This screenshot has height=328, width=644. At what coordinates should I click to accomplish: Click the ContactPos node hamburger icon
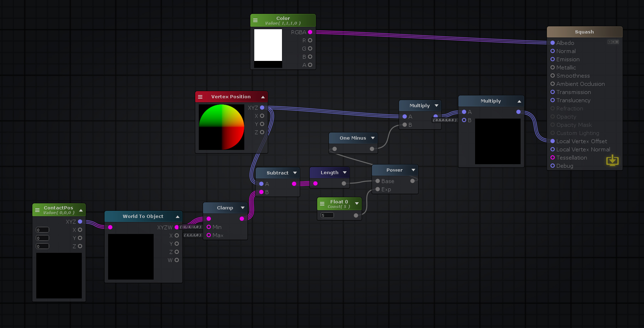(x=37, y=210)
